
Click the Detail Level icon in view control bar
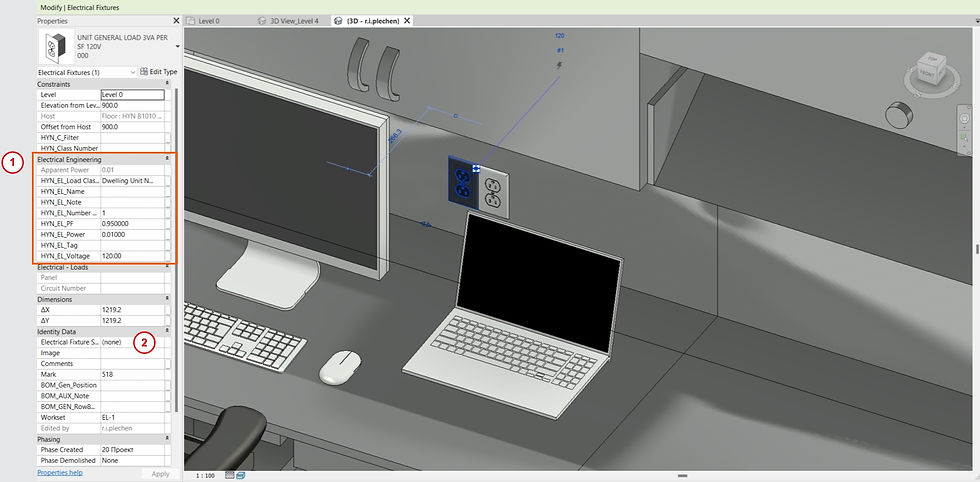click(x=229, y=476)
